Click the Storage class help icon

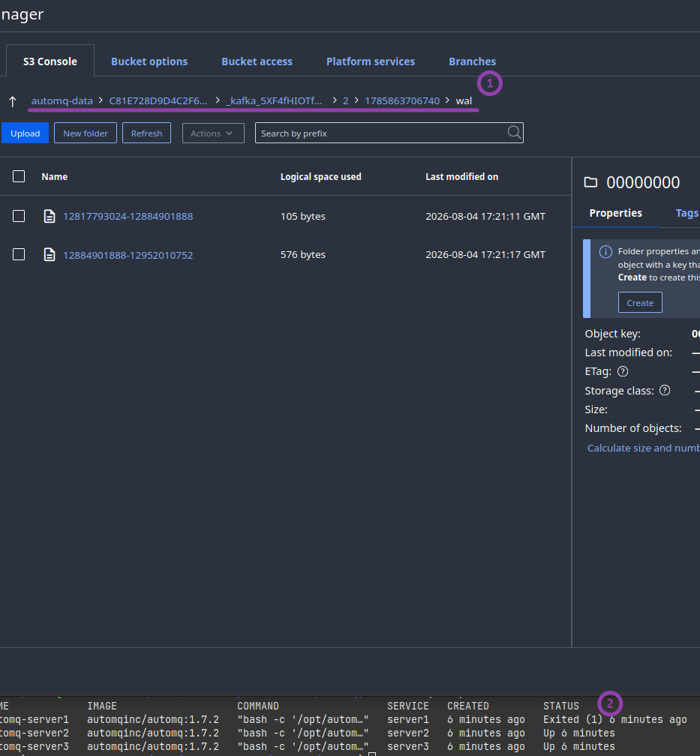(665, 391)
